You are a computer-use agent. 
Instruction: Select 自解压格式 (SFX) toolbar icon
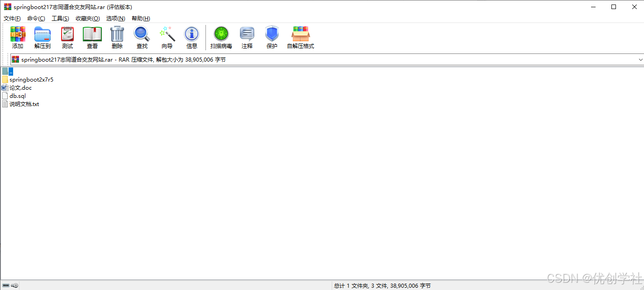[x=301, y=34]
